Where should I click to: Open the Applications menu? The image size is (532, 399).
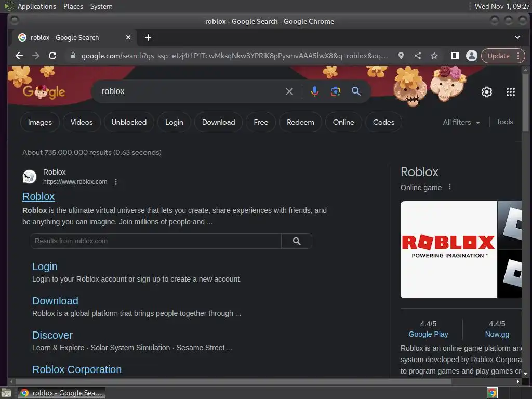(37, 6)
